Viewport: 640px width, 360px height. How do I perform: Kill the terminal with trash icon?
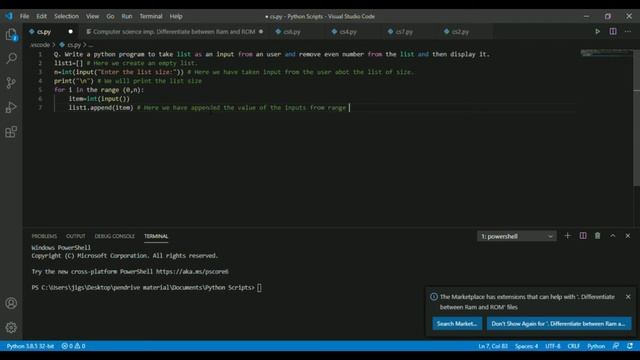coord(598,236)
